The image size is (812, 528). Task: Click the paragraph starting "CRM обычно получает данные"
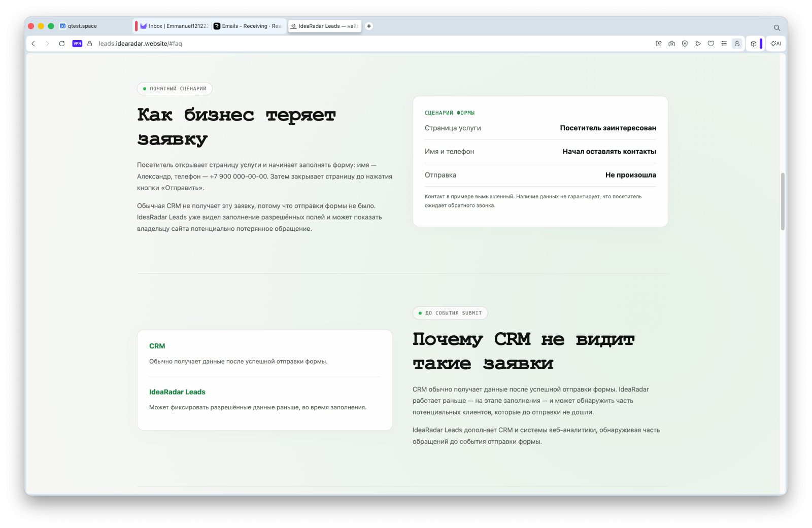(531, 401)
